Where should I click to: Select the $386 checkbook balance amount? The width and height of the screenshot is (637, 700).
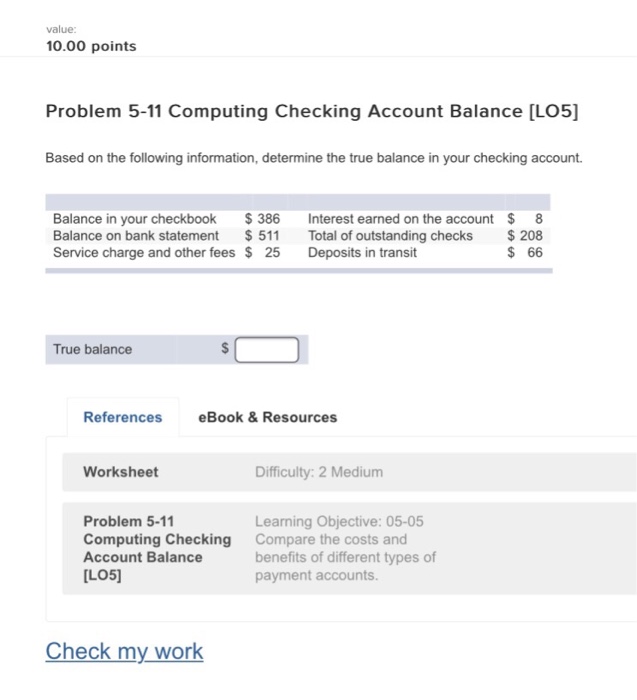[x=262, y=219]
